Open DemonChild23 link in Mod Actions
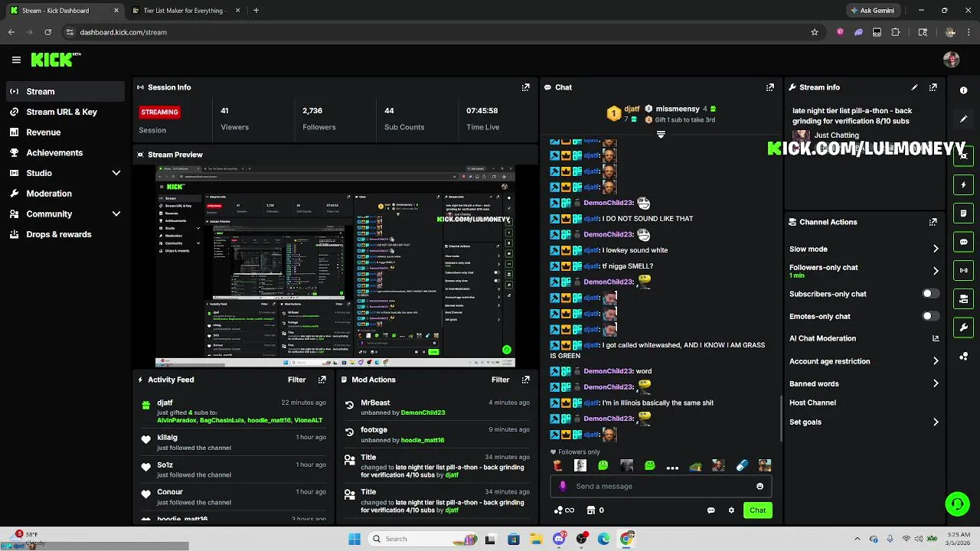This screenshot has height=551, width=980. [x=423, y=412]
